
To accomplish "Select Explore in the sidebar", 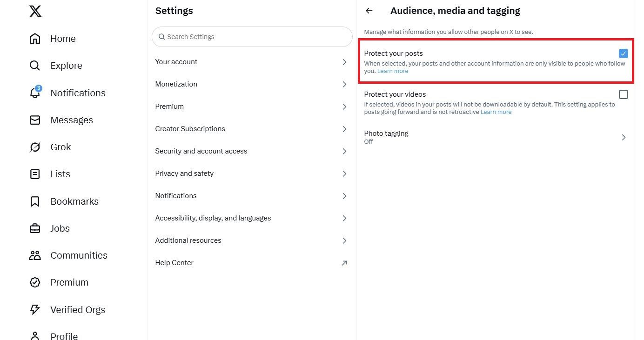I will pyautogui.click(x=66, y=66).
